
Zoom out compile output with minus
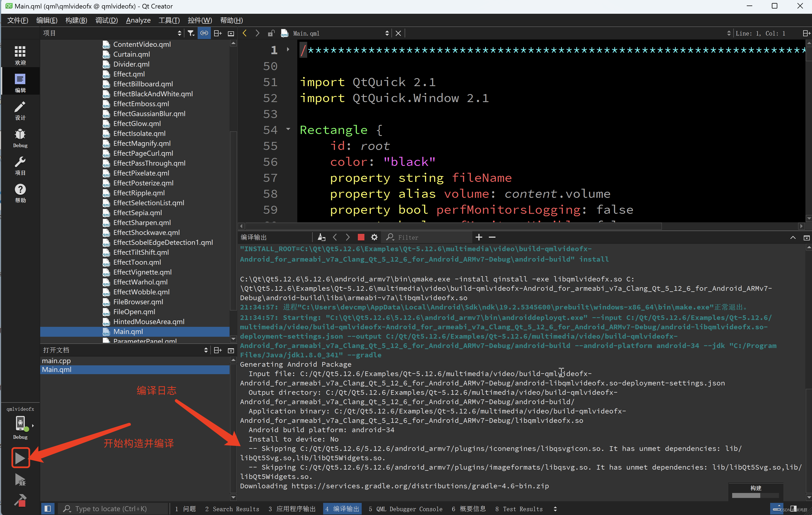[492, 237]
